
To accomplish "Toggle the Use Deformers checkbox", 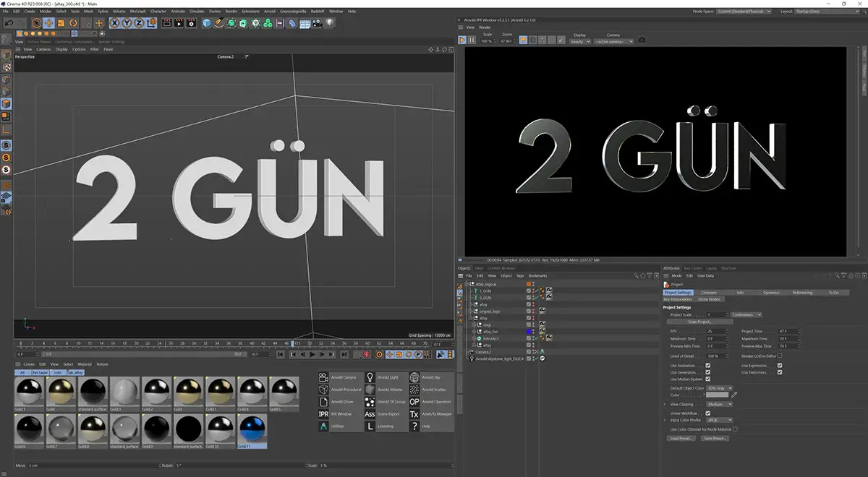I will (x=780, y=372).
